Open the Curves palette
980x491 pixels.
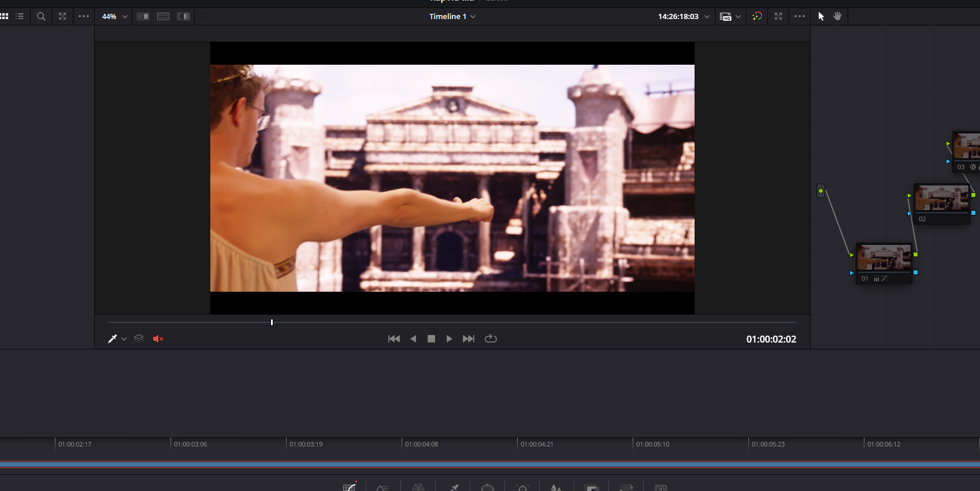click(350, 487)
